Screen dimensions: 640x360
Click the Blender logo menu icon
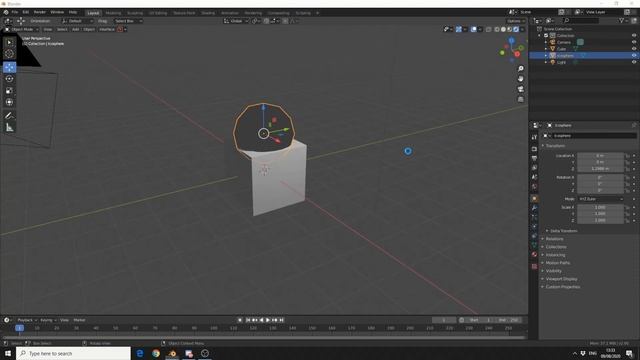pos(6,12)
